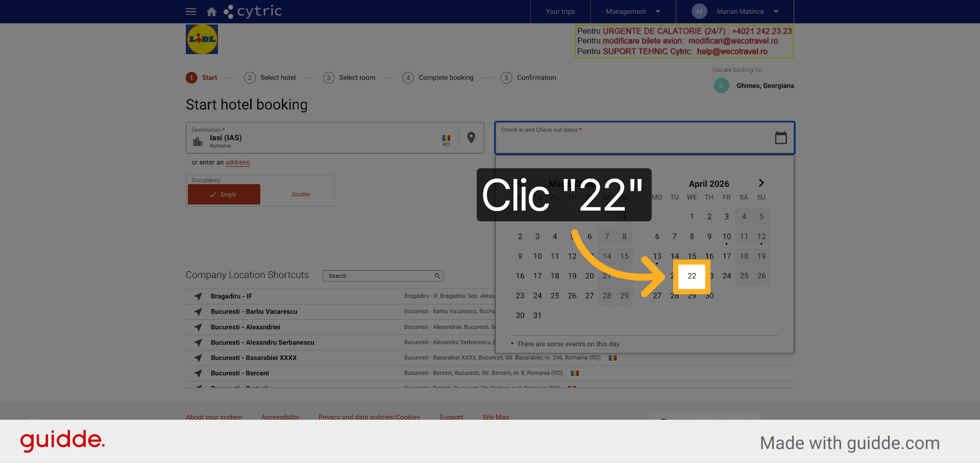Select the Bragadiru - IF shortcut name
The image size is (980, 463).
pyautogui.click(x=231, y=296)
